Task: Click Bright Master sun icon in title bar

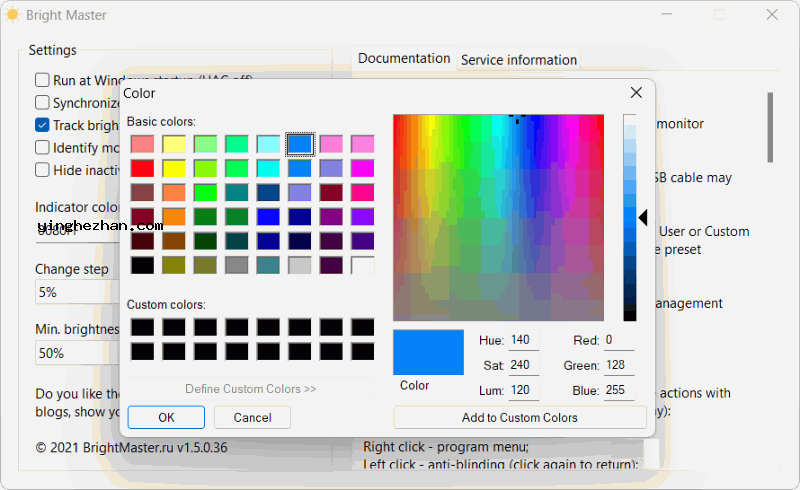Action: (x=13, y=15)
